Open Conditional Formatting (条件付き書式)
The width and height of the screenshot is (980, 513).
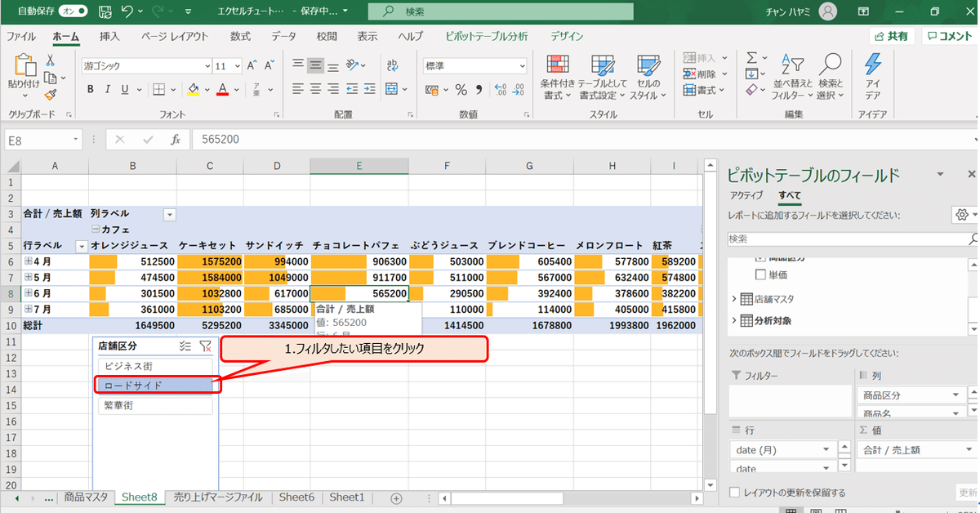[x=557, y=78]
